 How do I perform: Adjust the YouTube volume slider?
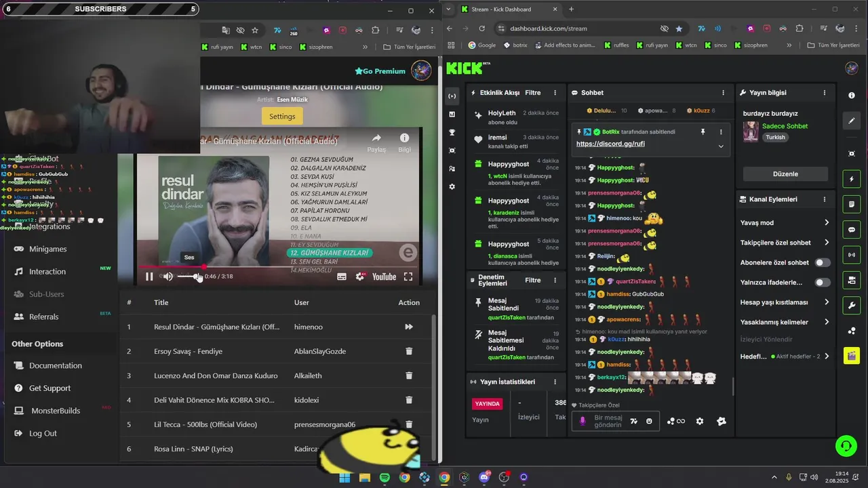click(190, 277)
